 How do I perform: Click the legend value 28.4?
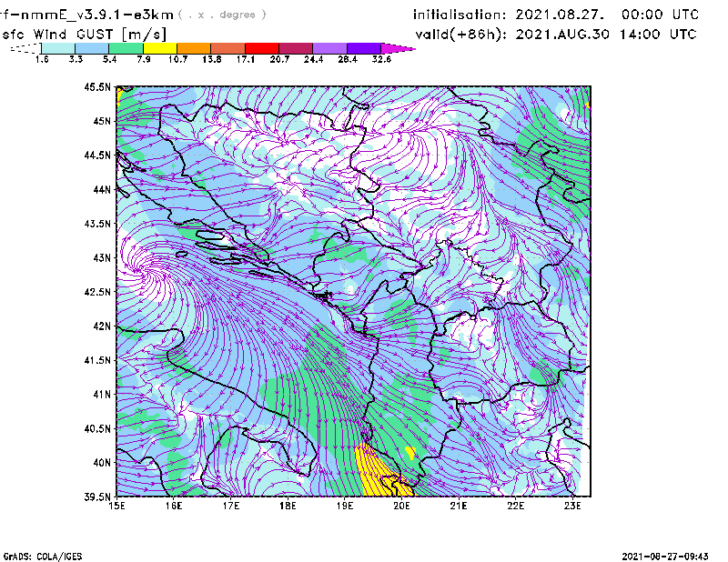click(348, 59)
